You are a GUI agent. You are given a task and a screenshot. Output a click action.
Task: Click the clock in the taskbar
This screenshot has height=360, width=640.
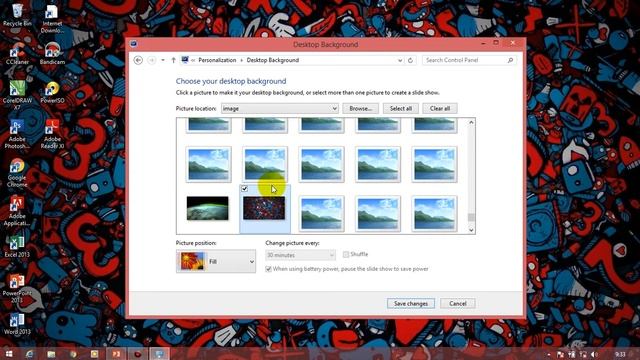(x=620, y=354)
